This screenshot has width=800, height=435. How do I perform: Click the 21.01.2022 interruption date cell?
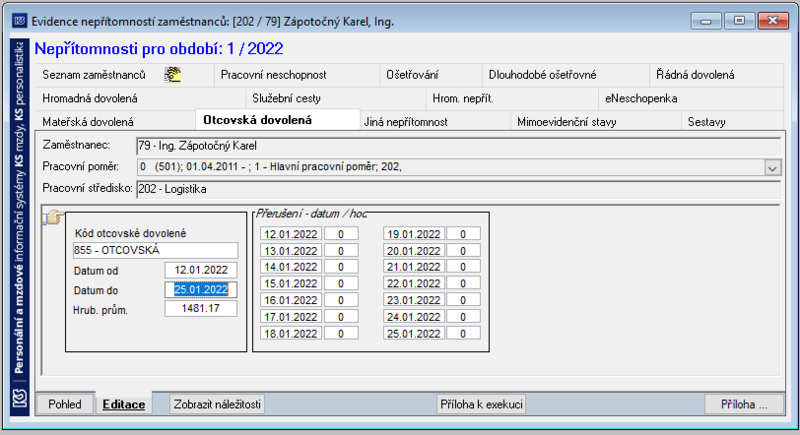414,267
